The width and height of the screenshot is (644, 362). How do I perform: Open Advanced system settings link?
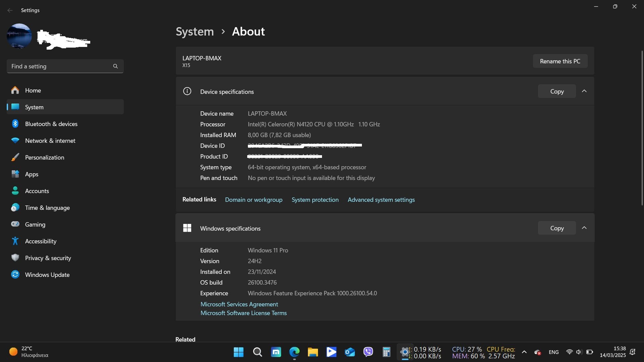pos(381,200)
